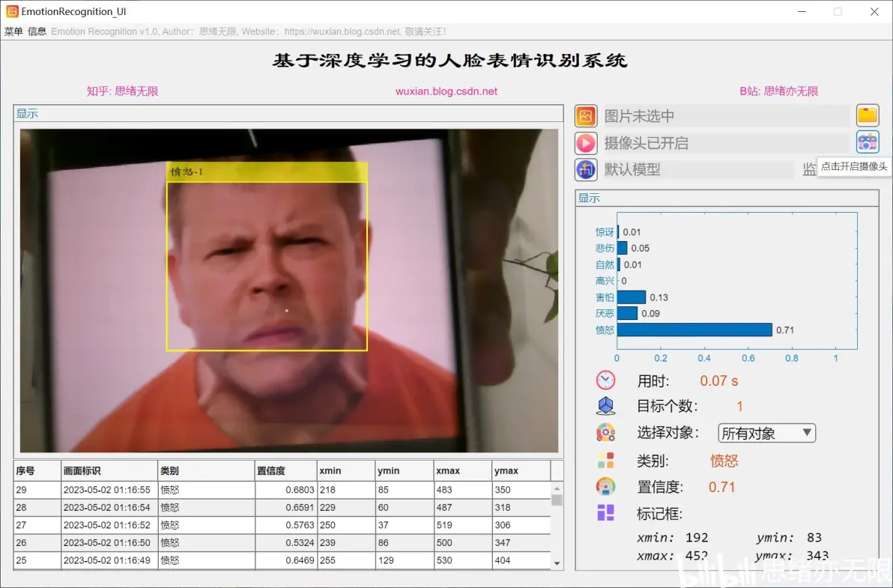
Task: Click the table scrollbar up arrow
Action: coord(557,488)
